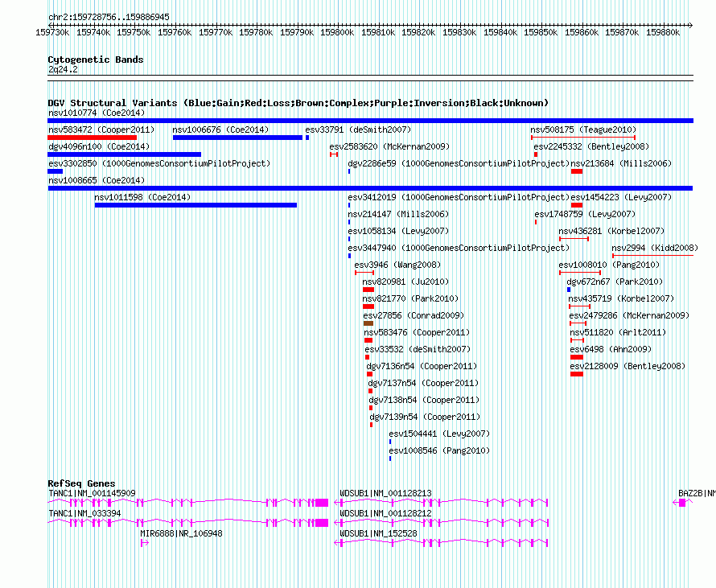
Task: Select WDSUB1|NM_001128212 transcript label
Action: point(386,513)
